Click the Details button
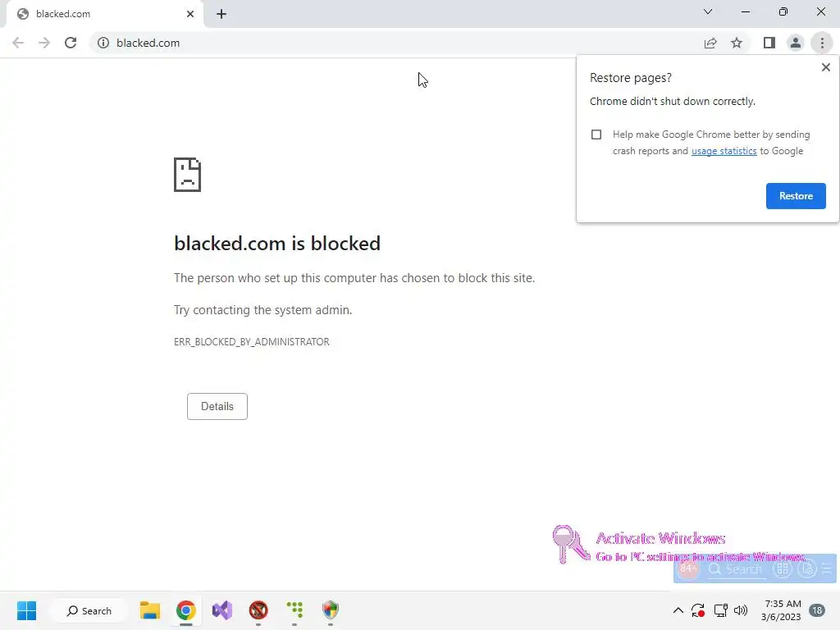Screen dimensions: 840x630 click(x=217, y=406)
